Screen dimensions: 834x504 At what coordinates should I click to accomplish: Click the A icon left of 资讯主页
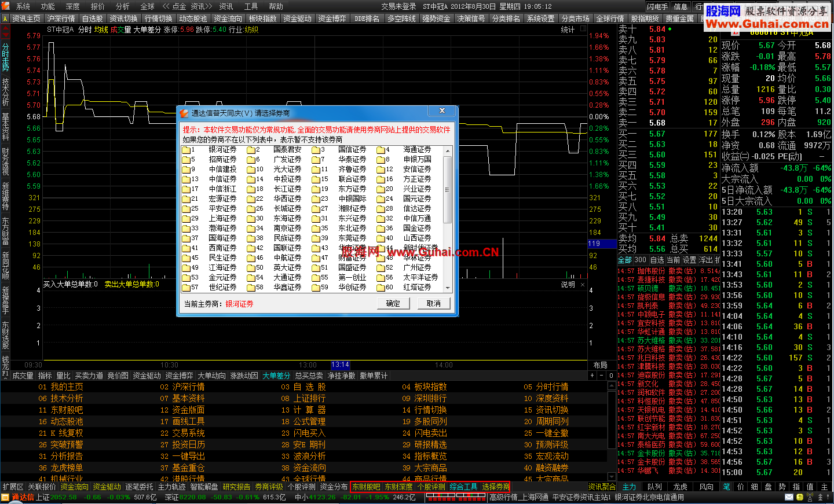point(5,19)
